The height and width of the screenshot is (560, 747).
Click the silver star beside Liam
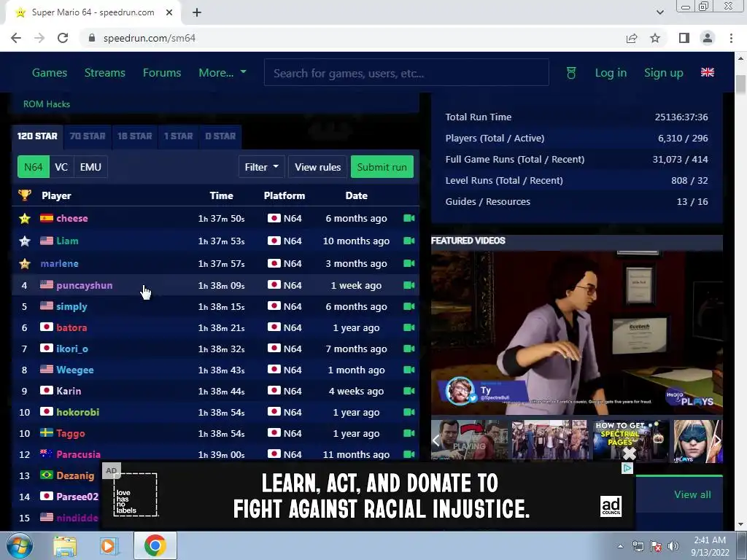25,241
